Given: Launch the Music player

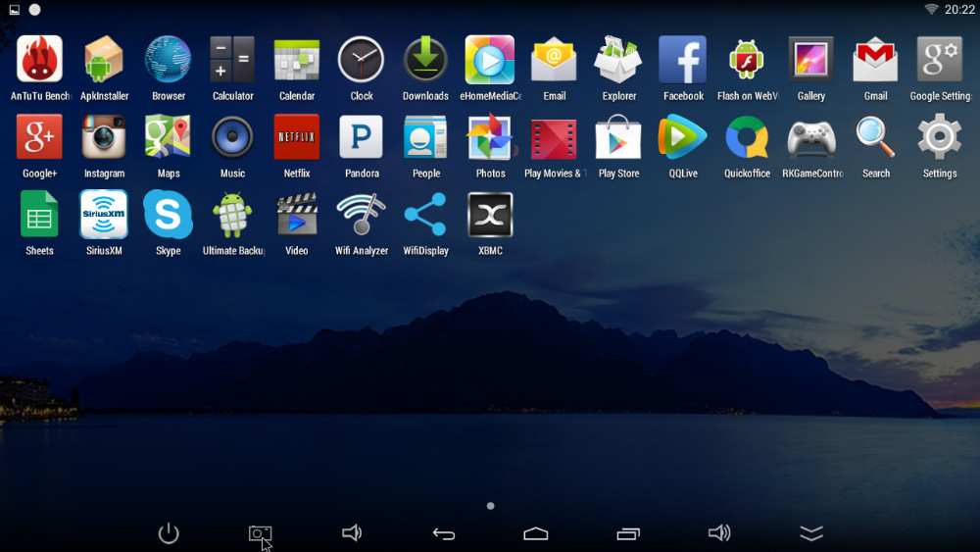Looking at the screenshot, I should click(x=232, y=137).
